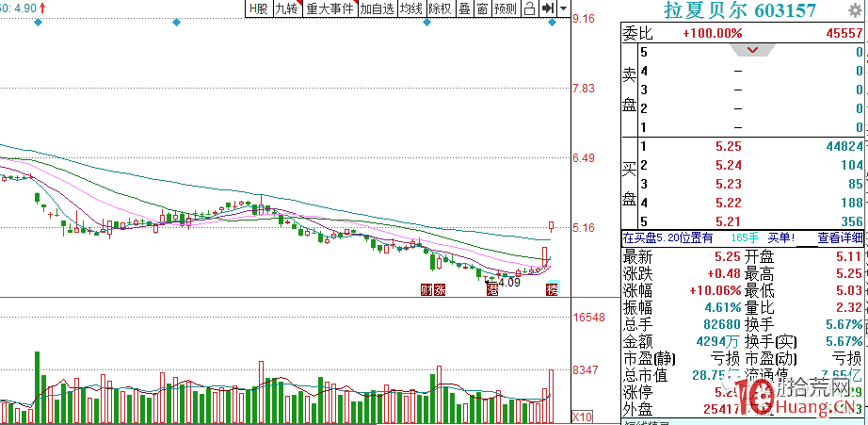Click the blue diamond marker below the 均线 button
The height and width of the screenshot is (425, 868).
click(426, 23)
